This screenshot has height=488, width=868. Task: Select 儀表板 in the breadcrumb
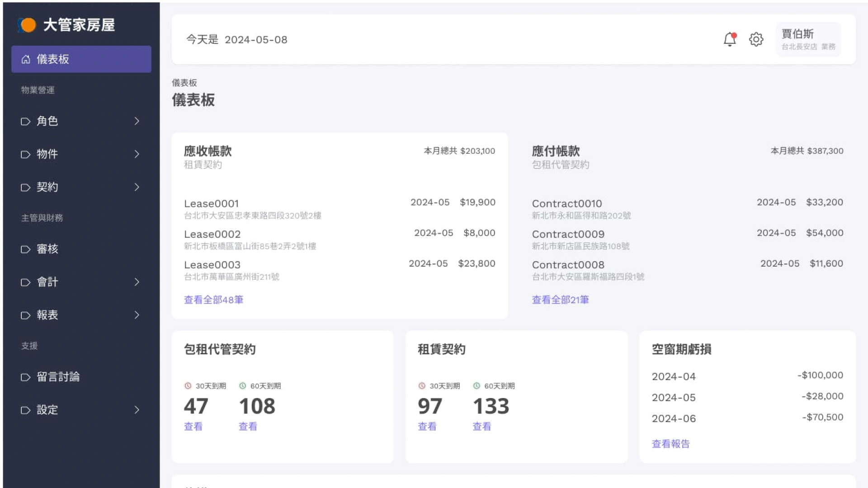(185, 83)
